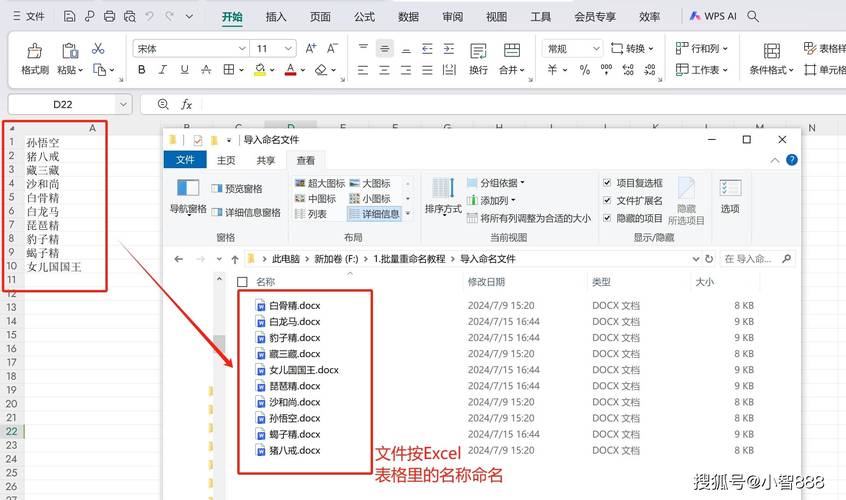The image size is (846, 500).
Task: Switch to the Data (数据) ribbon tab
Action: click(408, 17)
